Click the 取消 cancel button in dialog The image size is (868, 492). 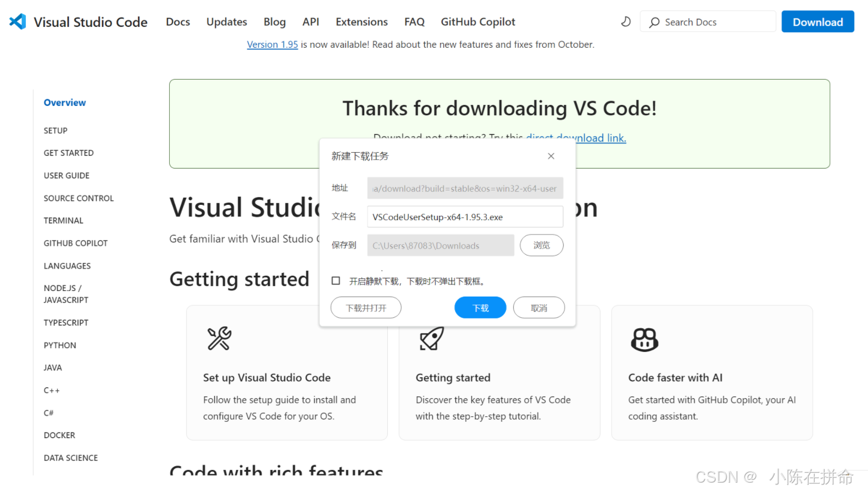coord(539,307)
